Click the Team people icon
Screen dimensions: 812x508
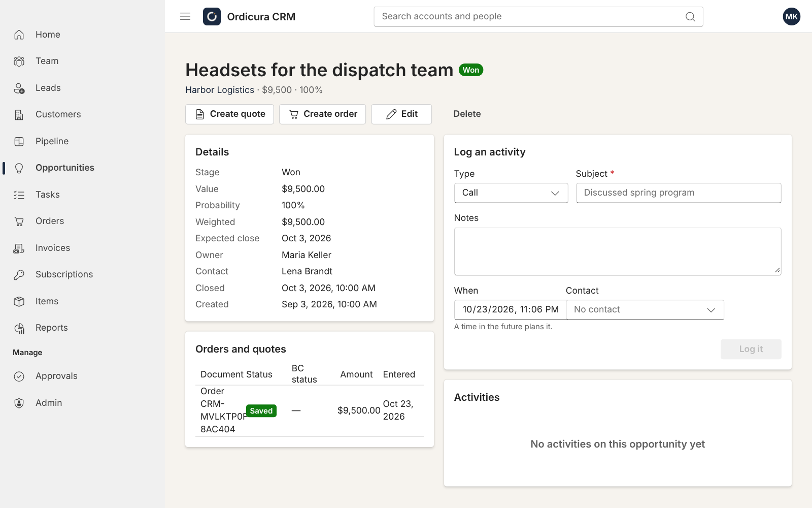coord(19,61)
